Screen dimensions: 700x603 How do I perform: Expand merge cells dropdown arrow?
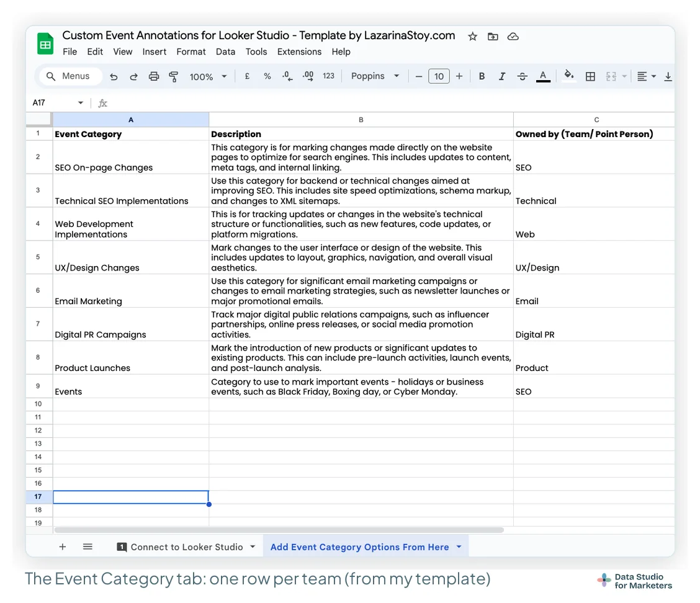coord(624,76)
